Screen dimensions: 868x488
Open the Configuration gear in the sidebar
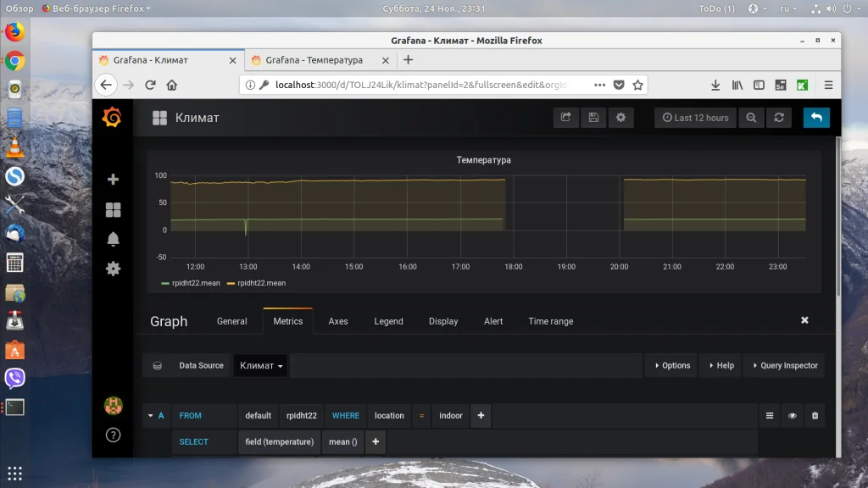click(113, 269)
